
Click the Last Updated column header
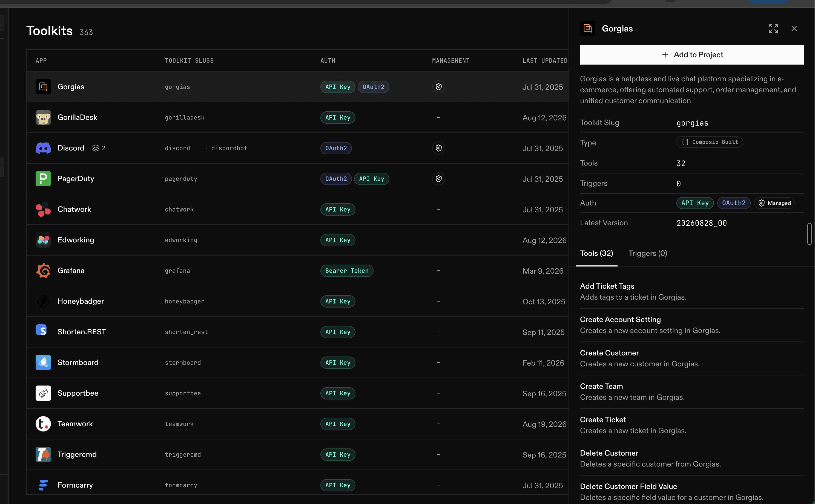point(544,61)
